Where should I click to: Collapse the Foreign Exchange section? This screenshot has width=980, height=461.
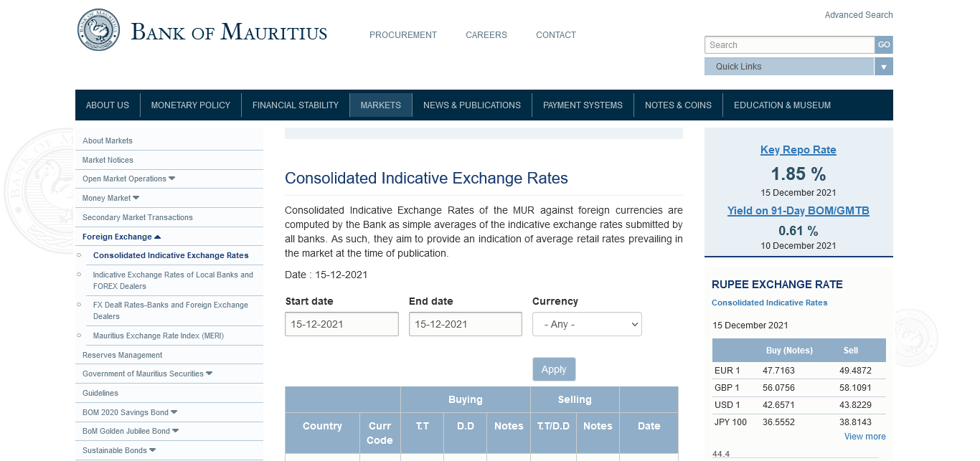click(157, 237)
